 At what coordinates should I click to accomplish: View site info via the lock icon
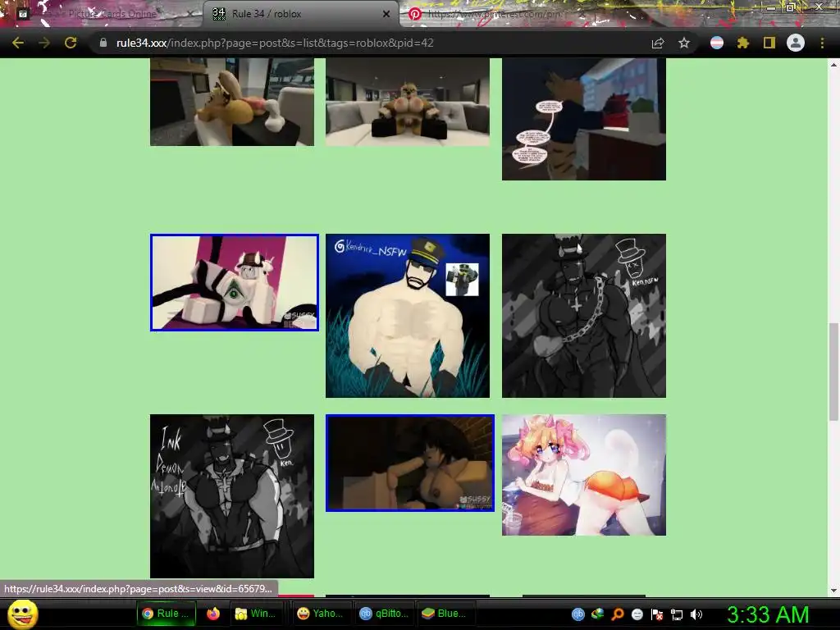tap(103, 43)
